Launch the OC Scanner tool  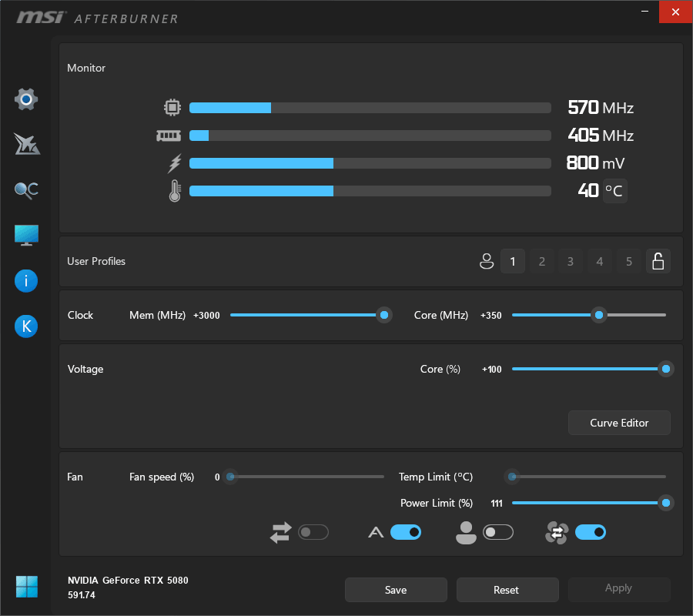tap(25, 189)
